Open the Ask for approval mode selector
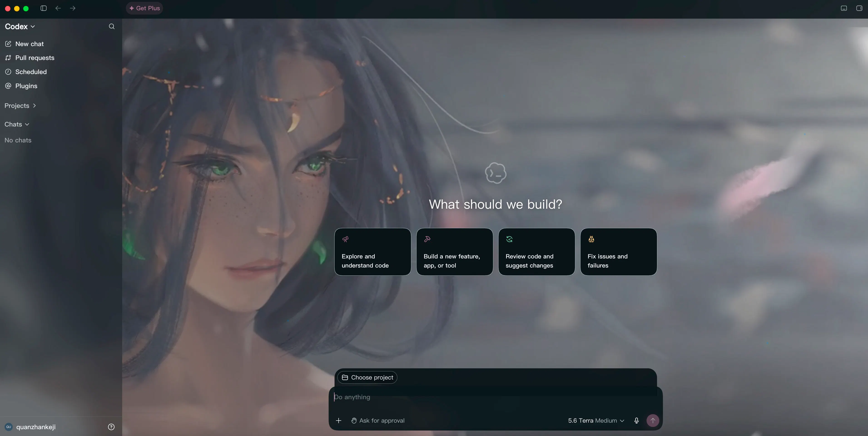 378,421
